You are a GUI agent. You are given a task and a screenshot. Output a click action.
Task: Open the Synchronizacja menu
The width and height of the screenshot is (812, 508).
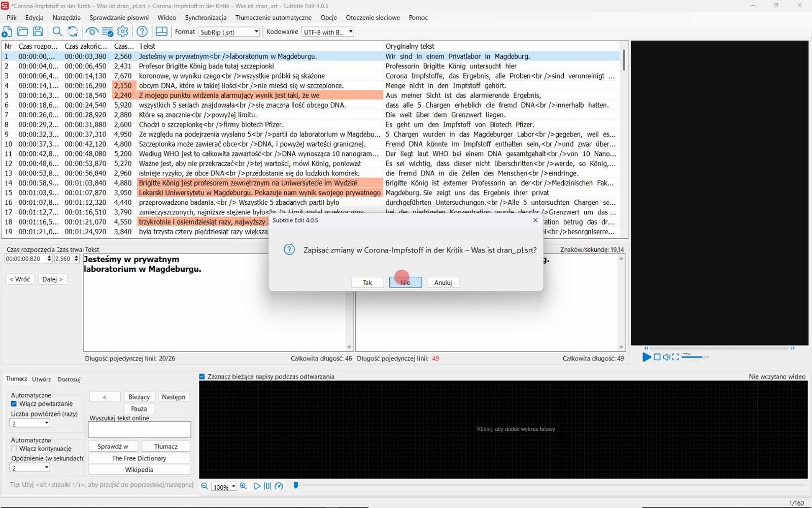pyautogui.click(x=206, y=17)
